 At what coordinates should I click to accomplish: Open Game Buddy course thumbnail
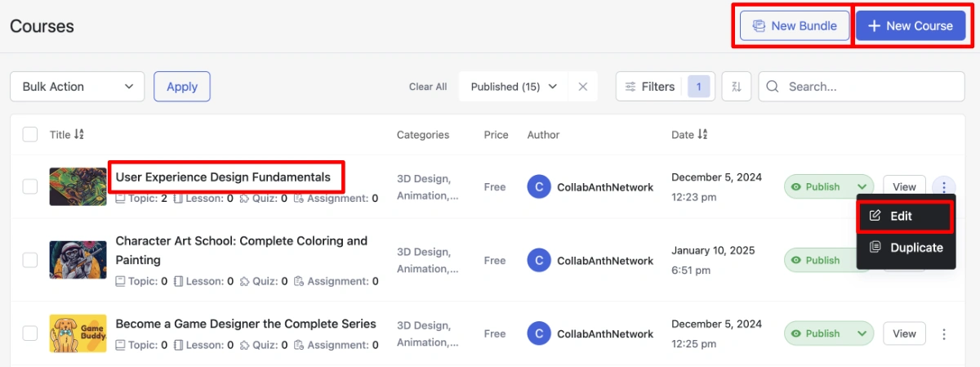78,333
